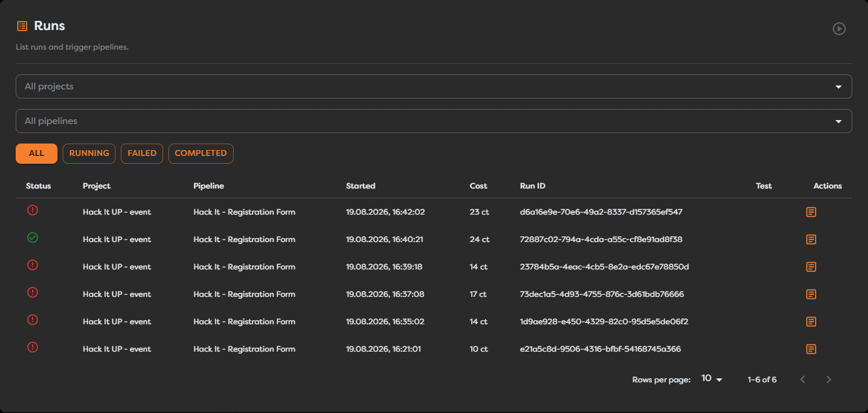Click completed status icon of 16:40:21 run
This screenshot has width=868, height=413.
click(33, 237)
